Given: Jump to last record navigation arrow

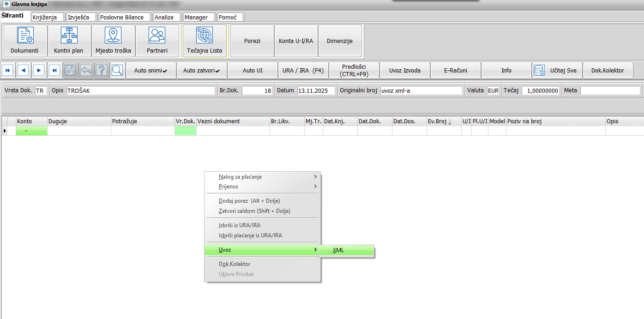Looking at the screenshot, I should click(x=54, y=70).
